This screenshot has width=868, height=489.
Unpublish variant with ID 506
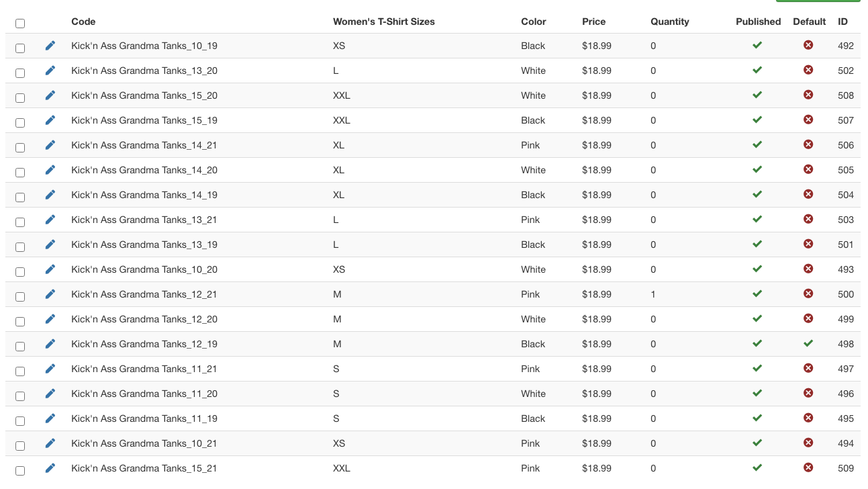tap(757, 145)
